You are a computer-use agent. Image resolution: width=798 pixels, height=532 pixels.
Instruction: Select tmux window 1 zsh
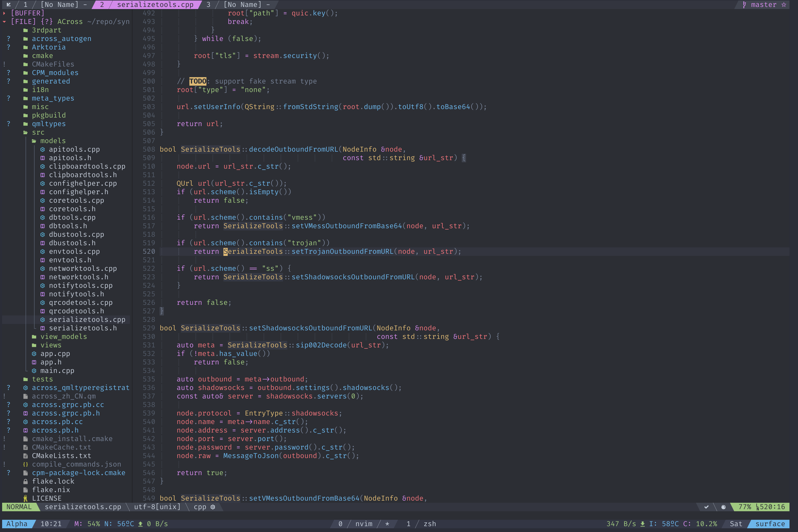tap(421, 524)
